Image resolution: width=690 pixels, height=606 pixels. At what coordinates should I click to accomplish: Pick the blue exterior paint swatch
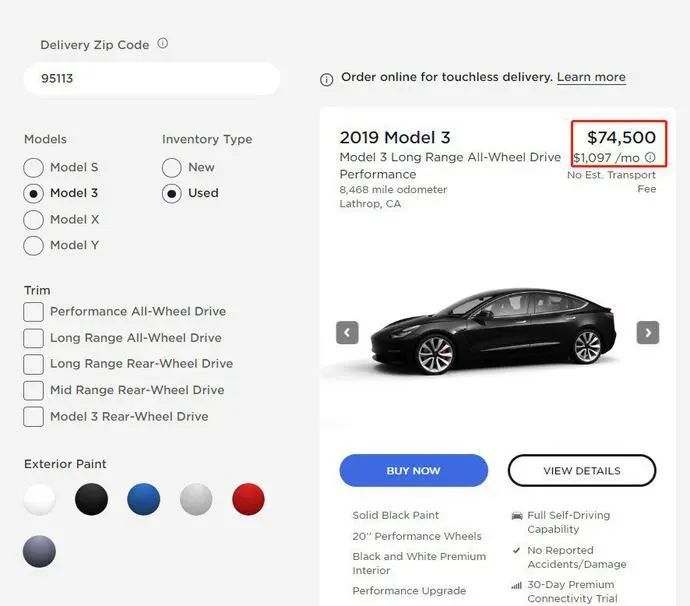[144, 499]
